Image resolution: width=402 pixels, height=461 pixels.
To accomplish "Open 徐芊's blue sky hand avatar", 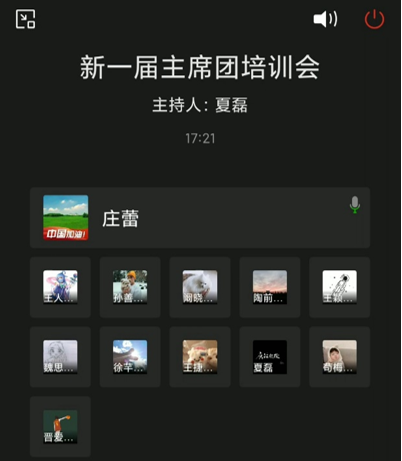I will 130,357.
